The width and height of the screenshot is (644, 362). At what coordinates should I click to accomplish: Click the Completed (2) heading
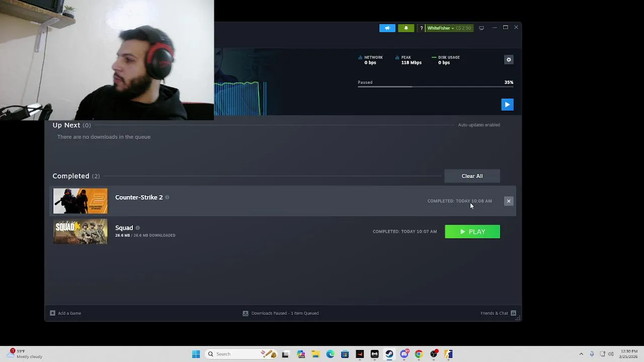pos(76,176)
